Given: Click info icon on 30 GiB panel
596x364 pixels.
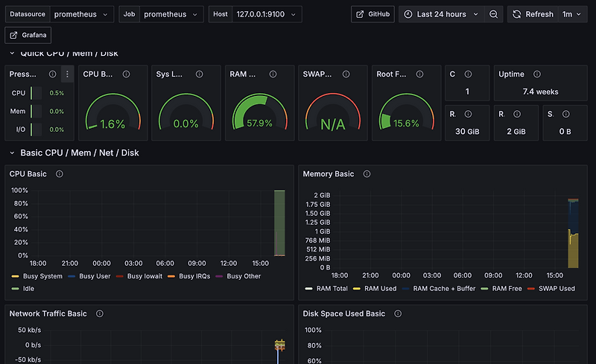Looking at the screenshot, I should point(468,114).
